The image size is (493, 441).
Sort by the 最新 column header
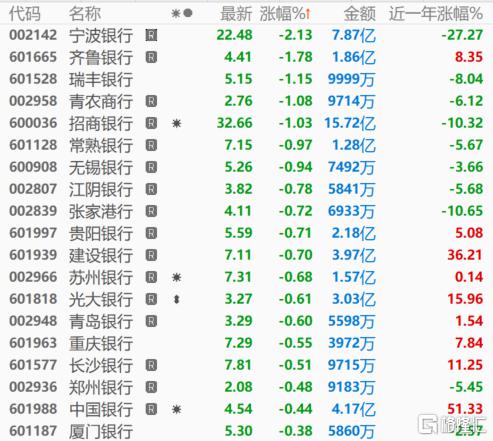tap(236, 14)
